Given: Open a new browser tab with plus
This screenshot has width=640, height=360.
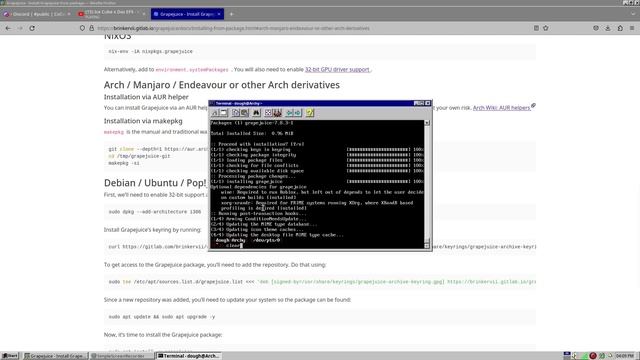Looking at the screenshot, I should click(x=231, y=14).
